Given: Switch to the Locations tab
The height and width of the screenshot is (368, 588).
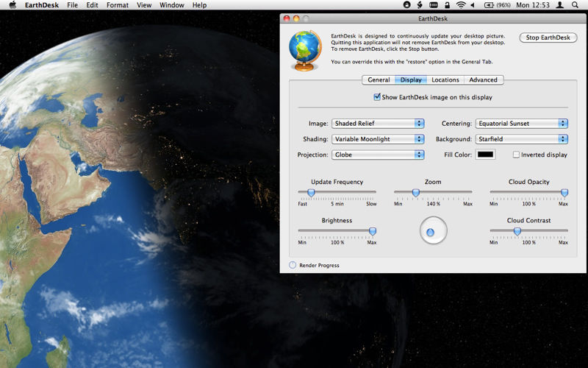Looking at the screenshot, I should [x=445, y=79].
